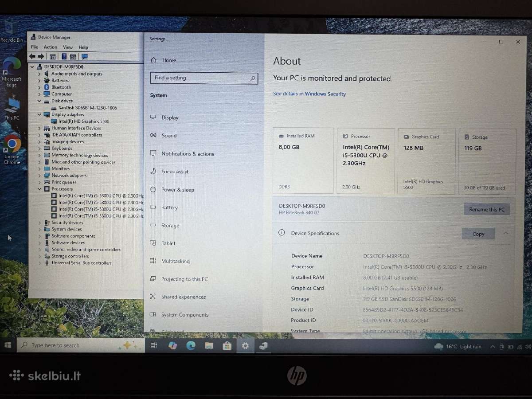Collapse the Processors node
This screenshot has width=532, height=399.
tap(39, 189)
